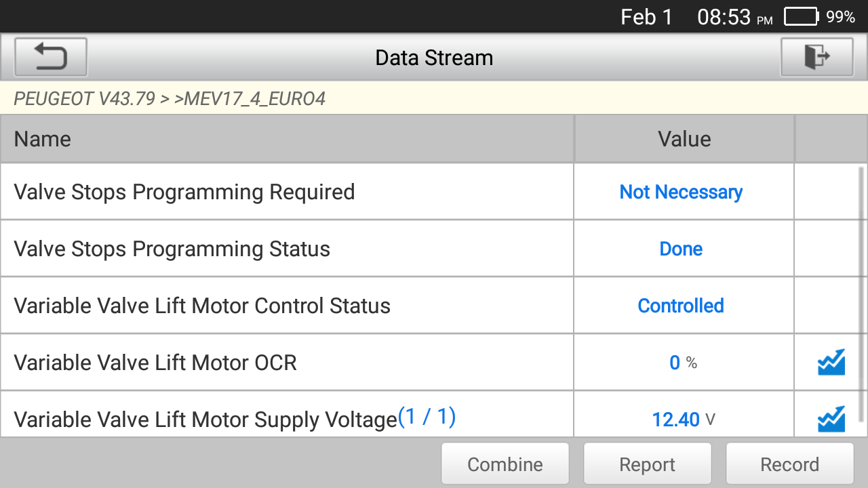Click the 12.40 V value
Image resolution: width=868 pixels, height=488 pixels.
pyautogui.click(x=684, y=420)
